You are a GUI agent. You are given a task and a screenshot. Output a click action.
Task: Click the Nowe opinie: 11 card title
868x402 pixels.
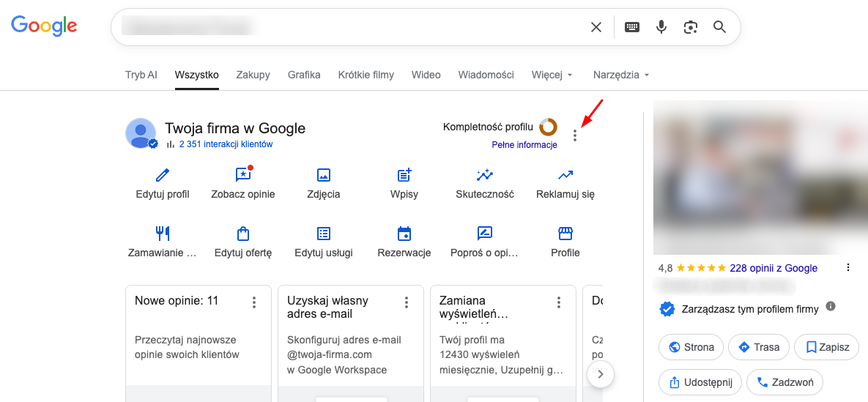[177, 301]
